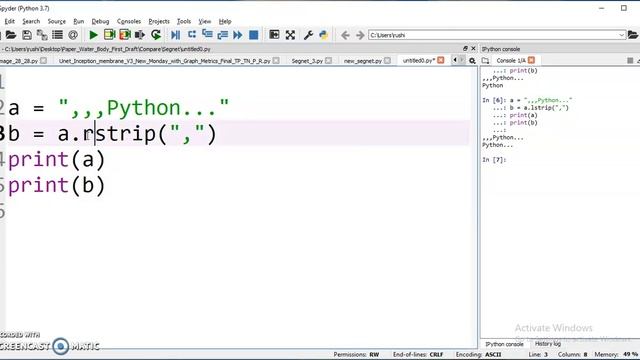Select the Console 1/A tab
Screen dimensions: 640x360
[511, 60]
